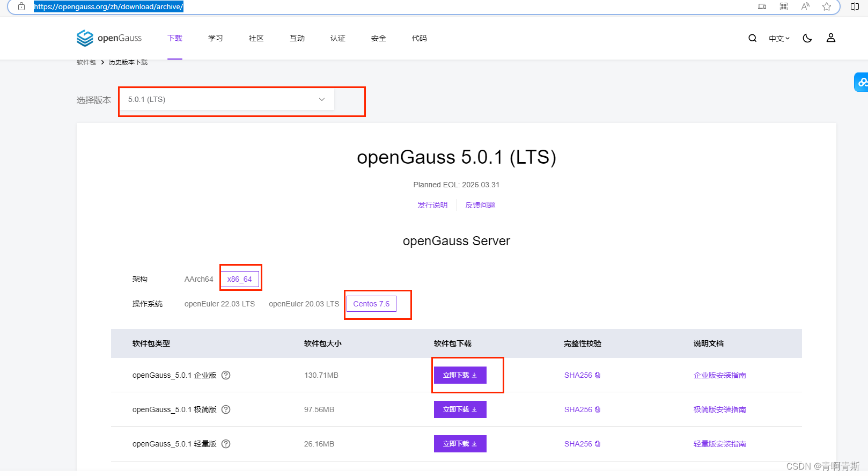Open the 学习 navigation menu

coord(216,38)
